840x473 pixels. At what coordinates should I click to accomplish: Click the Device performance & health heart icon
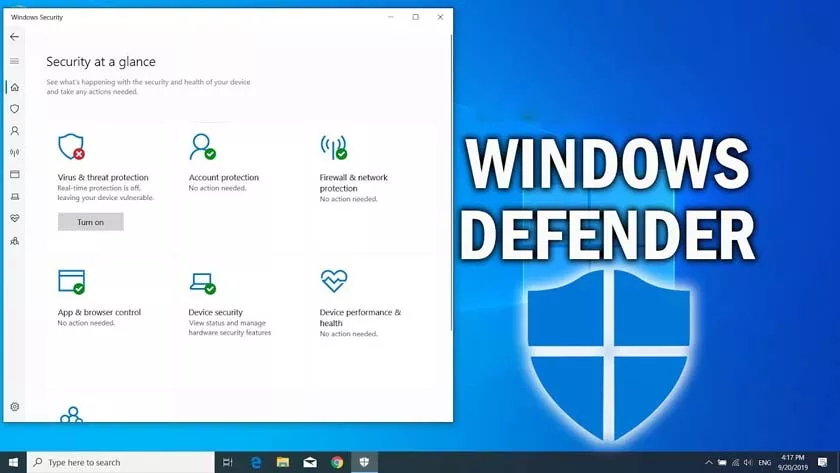click(x=334, y=281)
